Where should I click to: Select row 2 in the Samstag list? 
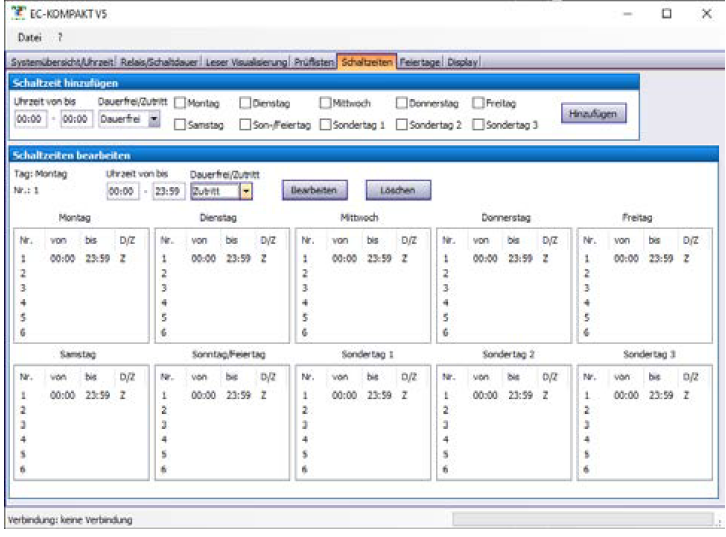(81, 410)
